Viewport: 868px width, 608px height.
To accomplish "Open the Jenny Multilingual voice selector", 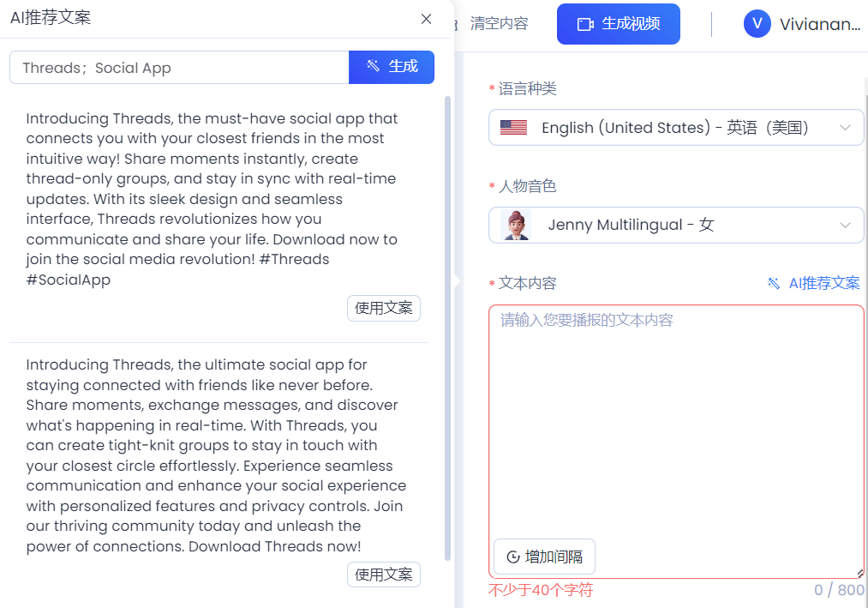I will (x=676, y=225).
